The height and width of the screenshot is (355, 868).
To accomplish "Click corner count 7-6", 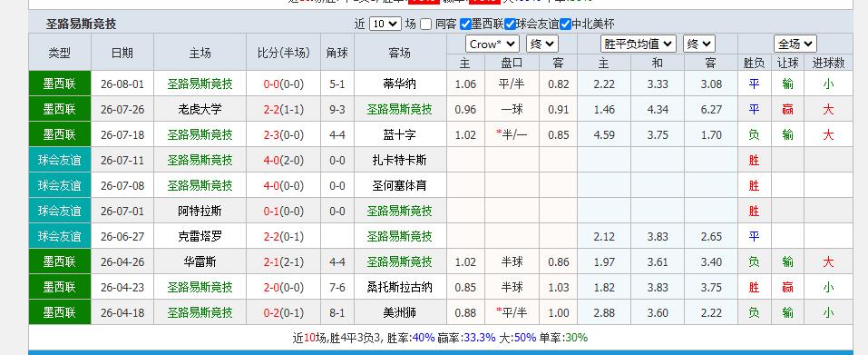I will click(x=337, y=288).
